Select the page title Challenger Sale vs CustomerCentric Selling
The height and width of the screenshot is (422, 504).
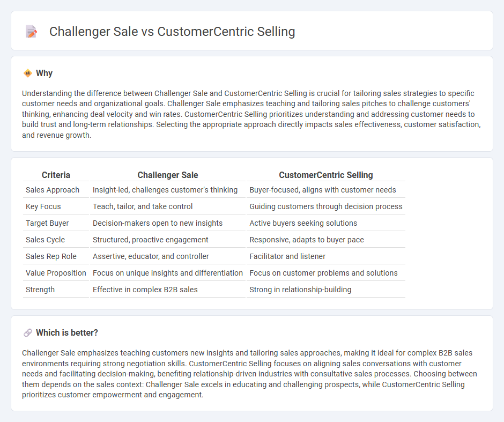tap(172, 32)
